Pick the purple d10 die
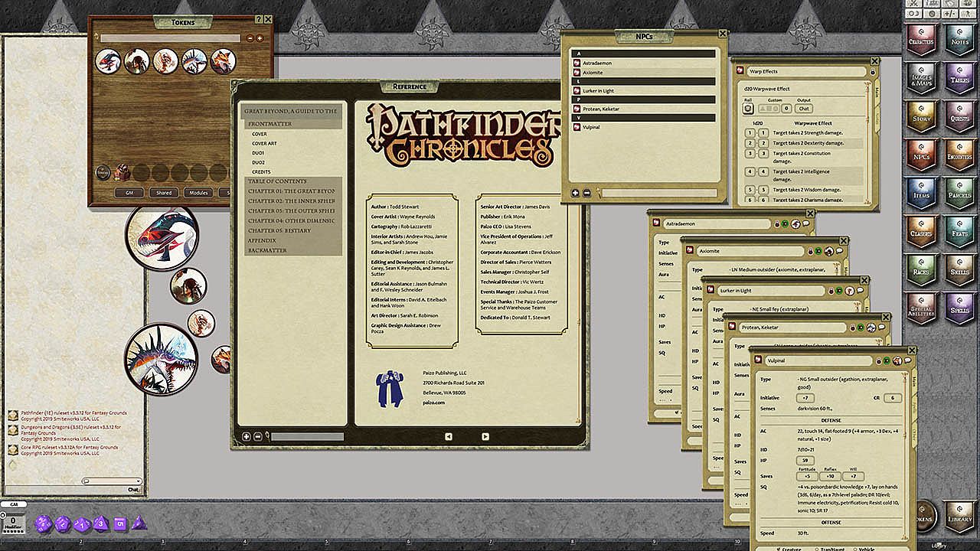This screenshot has width=980, height=551. pos(81,524)
